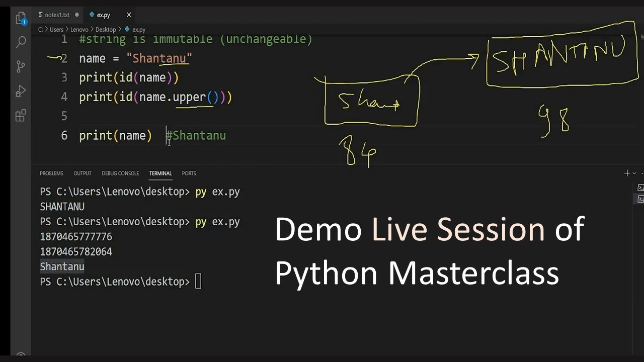Image resolution: width=644 pixels, height=362 pixels.
Task: Focus the terminal prompt input cursor
Action: click(x=198, y=282)
